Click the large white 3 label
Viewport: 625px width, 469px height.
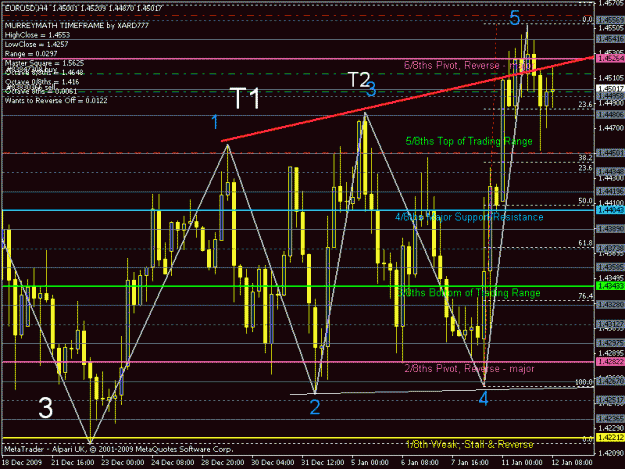click(x=46, y=408)
